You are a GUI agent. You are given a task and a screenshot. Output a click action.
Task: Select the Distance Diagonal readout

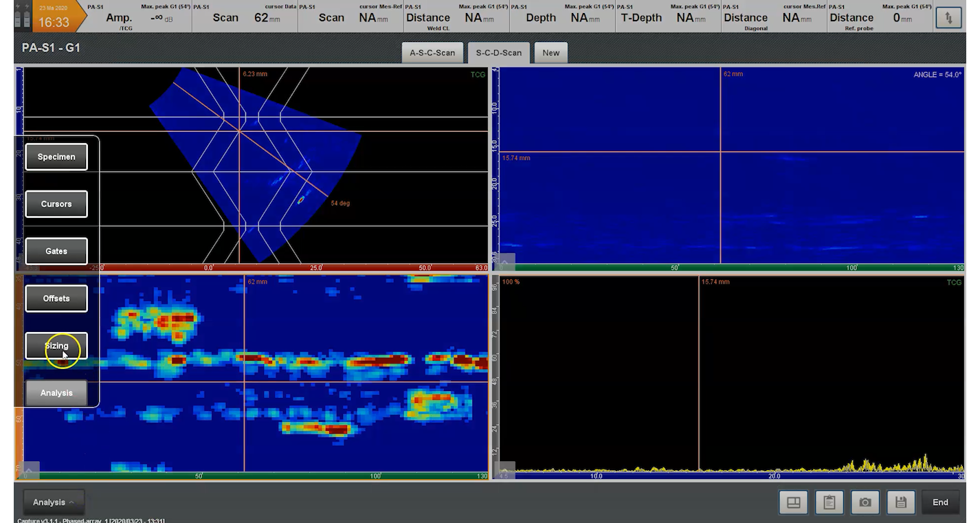(774, 18)
